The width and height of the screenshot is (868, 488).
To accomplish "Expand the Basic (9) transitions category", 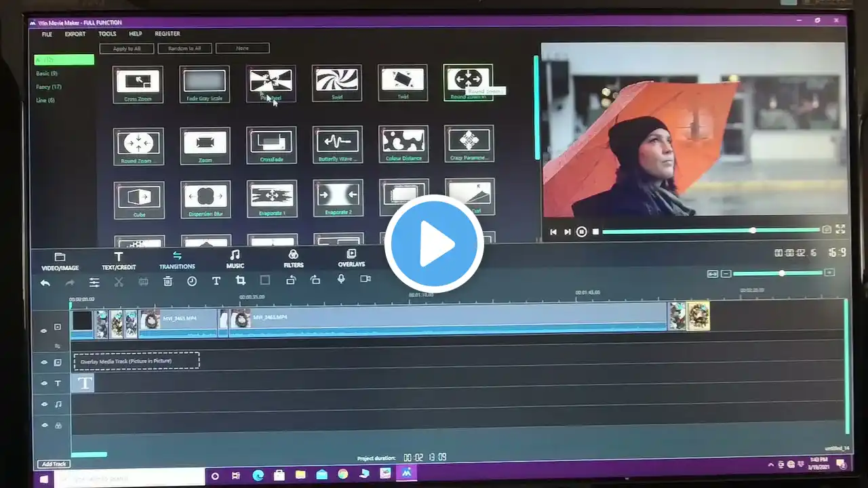I will [47, 73].
